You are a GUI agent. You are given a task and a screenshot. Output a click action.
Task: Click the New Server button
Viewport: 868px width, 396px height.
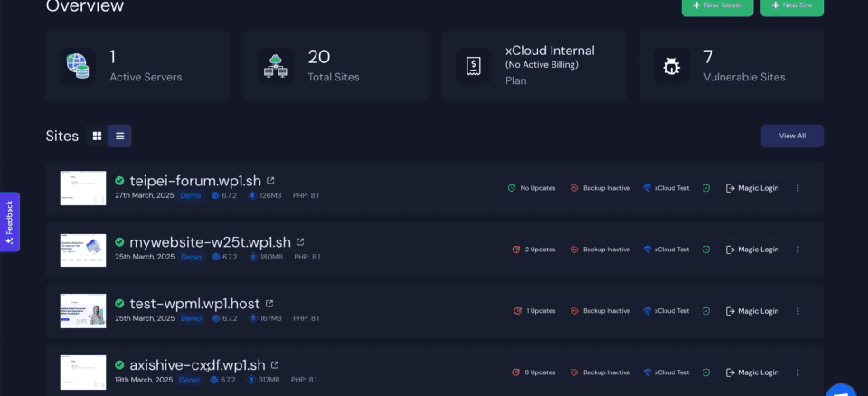point(717,6)
